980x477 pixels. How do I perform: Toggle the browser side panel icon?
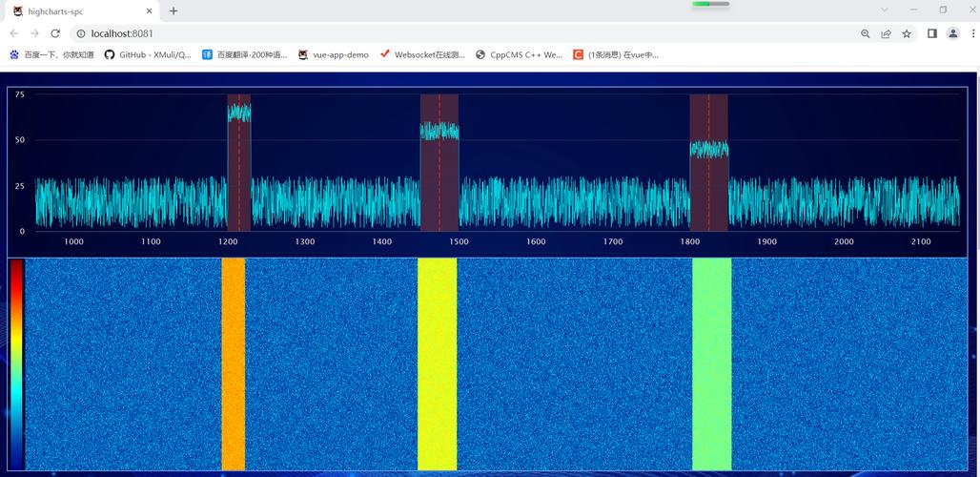(x=932, y=33)
